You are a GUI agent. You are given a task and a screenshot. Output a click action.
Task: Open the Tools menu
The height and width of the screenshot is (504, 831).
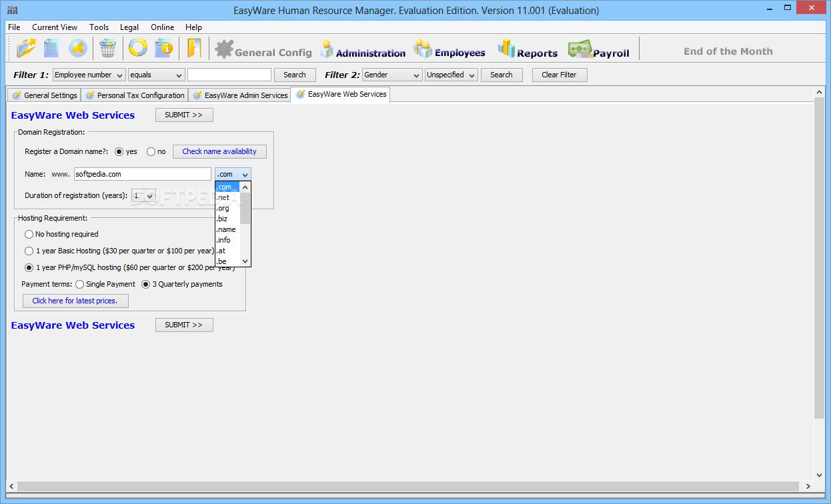99,27
